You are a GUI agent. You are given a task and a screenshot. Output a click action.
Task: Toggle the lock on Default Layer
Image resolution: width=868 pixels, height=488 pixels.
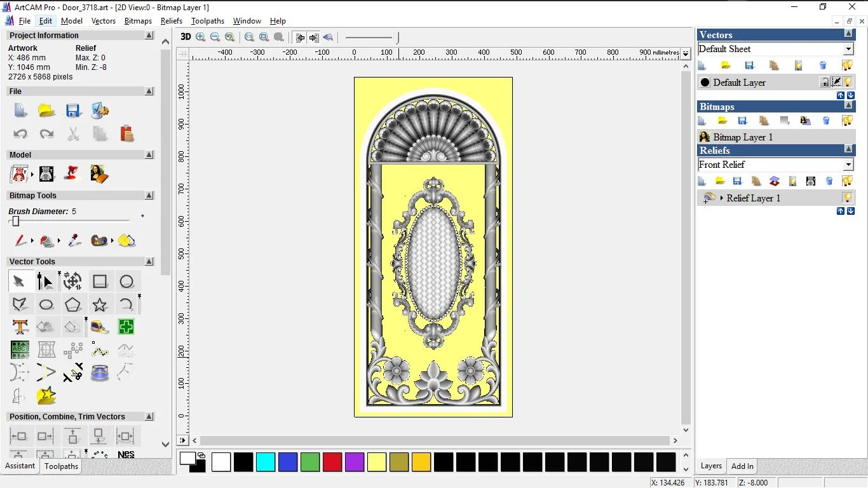824,82
